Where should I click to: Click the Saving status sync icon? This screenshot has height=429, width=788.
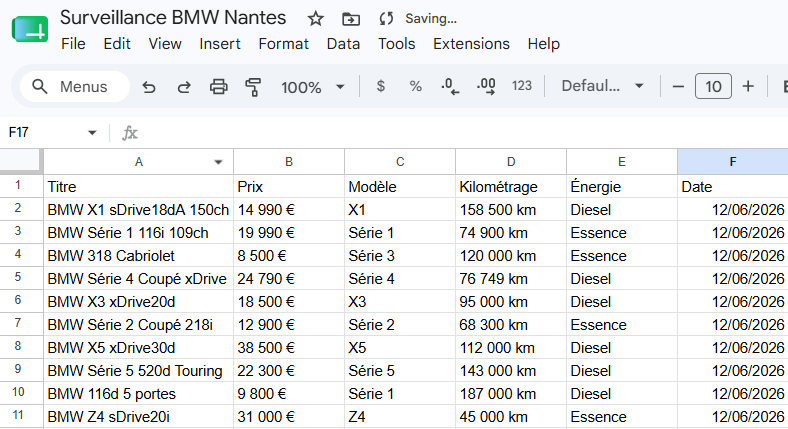pyautogui.click(x=386, y=19)
